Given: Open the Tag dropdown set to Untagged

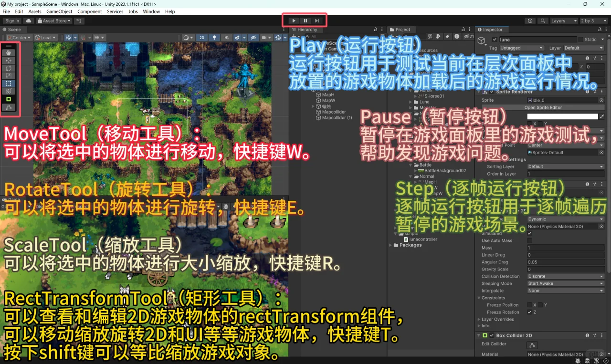Looking at the screenshot, I should (521, 48).
